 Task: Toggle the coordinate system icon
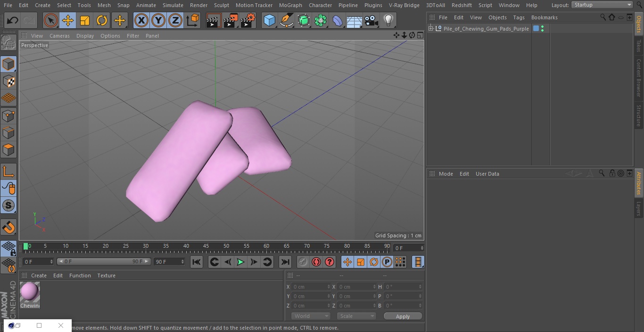[x=193, y=21]
